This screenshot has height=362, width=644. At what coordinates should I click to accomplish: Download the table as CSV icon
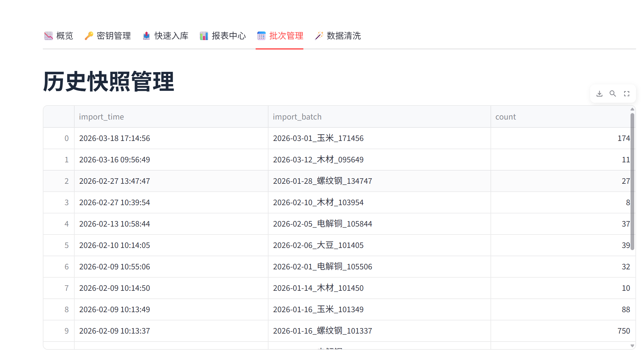(599, 94)
